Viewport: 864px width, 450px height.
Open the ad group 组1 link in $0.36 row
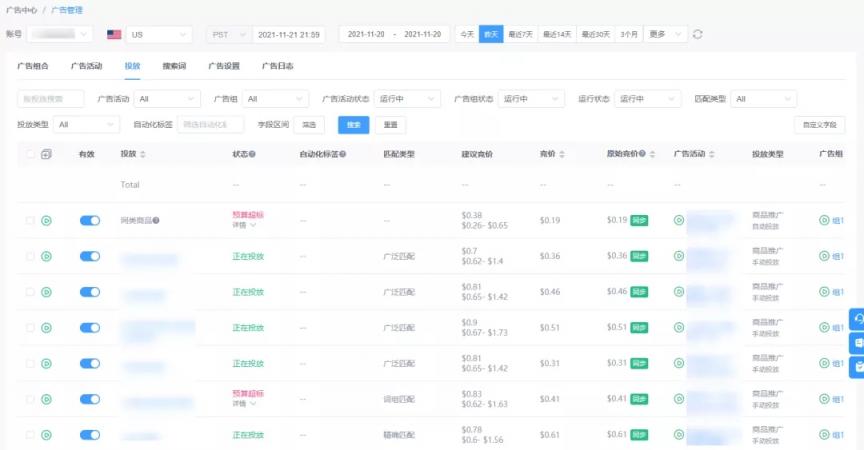pyautogui.click(x=838, y=256)
